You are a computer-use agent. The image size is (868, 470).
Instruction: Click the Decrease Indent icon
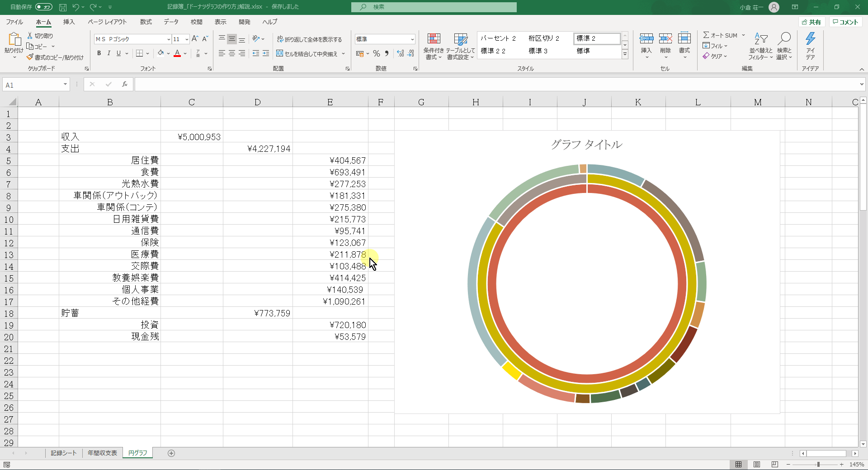(x=256, y=53)
